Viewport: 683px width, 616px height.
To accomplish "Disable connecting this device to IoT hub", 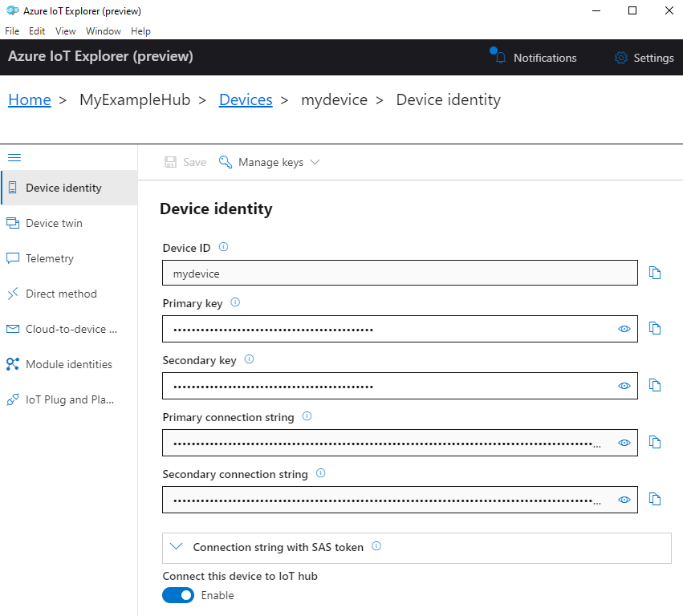I will point(178,595).
